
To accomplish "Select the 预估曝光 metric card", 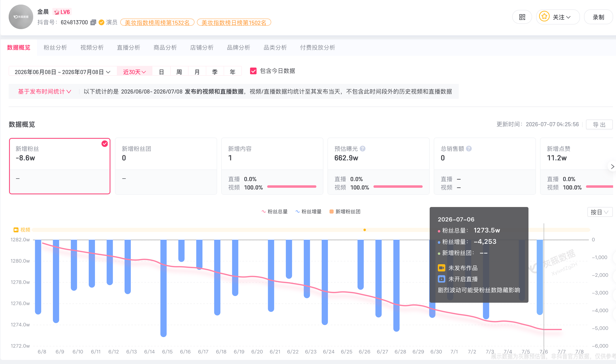I will pyautogui.click(x=378, y=166).
